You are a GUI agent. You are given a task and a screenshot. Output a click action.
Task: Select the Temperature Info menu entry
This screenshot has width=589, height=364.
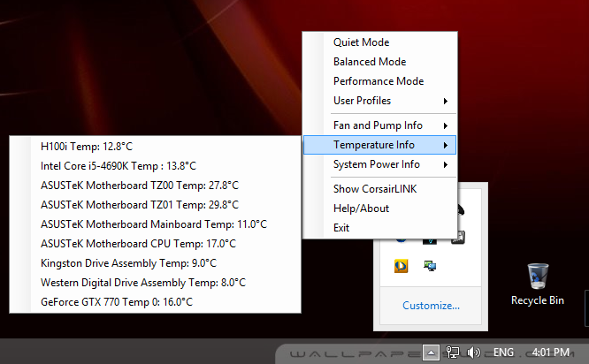(x=379, y=145)
